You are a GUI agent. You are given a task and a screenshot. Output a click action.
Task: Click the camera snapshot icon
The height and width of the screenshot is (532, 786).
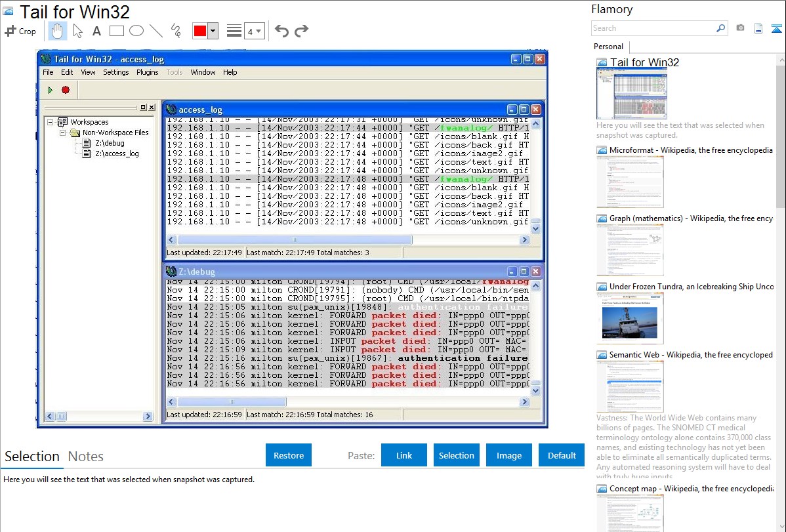tap(740, 28)
